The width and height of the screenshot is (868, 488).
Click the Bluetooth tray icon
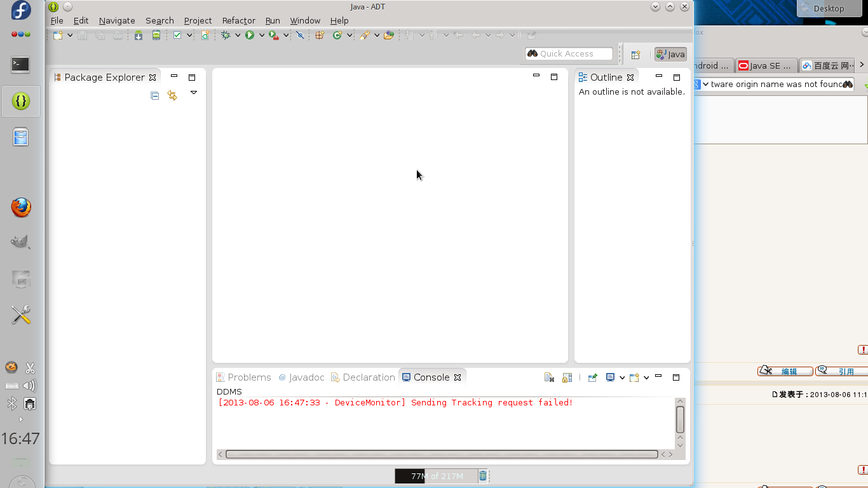coord(11,403)
